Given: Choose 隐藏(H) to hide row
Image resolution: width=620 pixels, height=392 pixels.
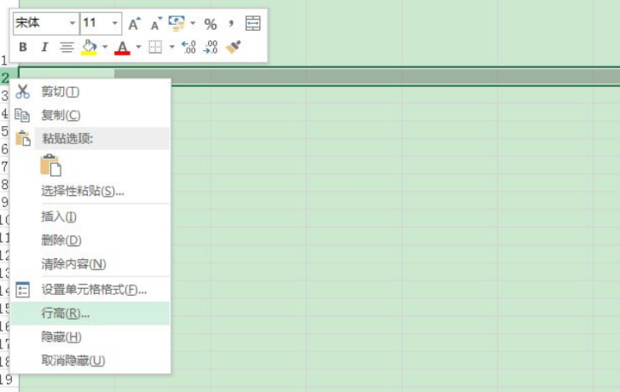Looking at the screenshot, I should point(91,337).
